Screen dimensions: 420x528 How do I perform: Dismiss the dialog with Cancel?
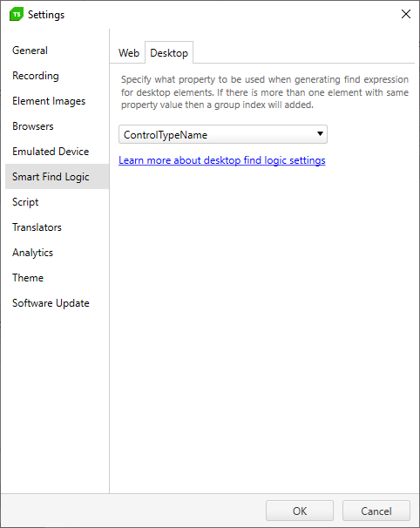coord(376,511)
